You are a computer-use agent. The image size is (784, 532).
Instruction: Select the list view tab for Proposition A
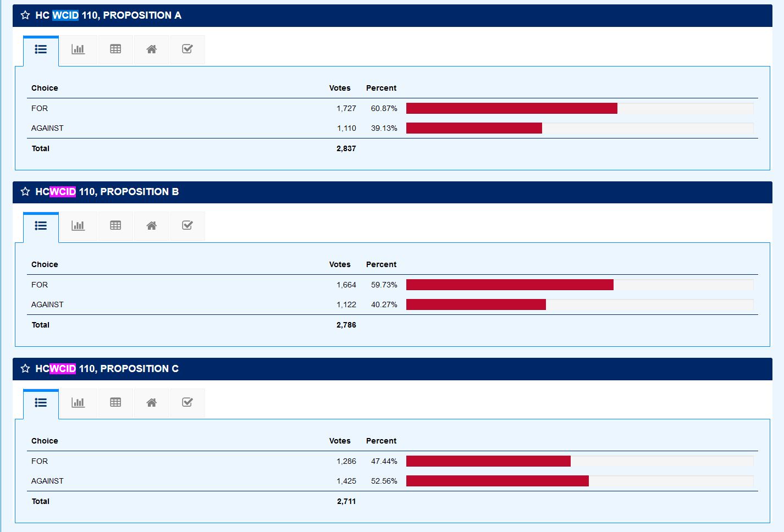[x=41, y=49]
